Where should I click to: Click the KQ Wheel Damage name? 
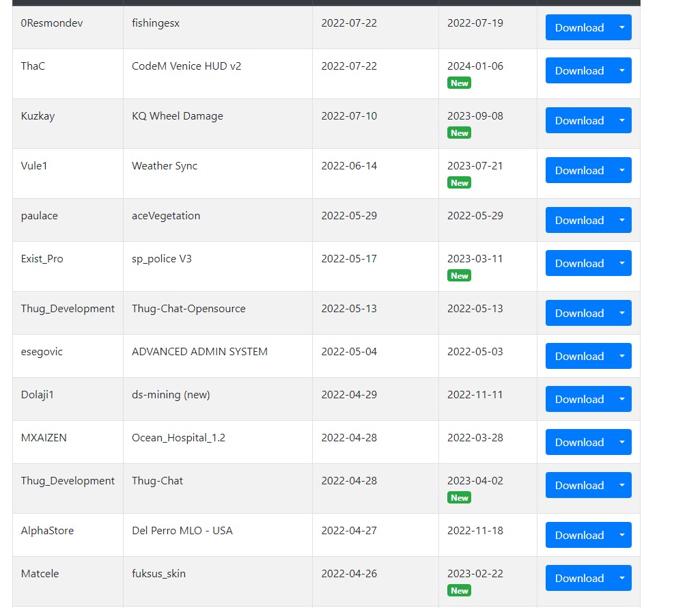[x=178, y=116]
